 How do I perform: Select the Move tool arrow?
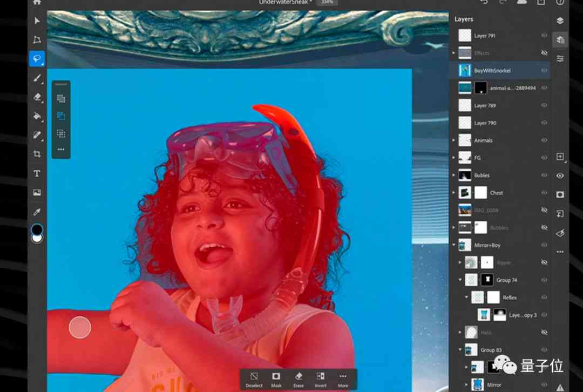click(x=37, y=21)
